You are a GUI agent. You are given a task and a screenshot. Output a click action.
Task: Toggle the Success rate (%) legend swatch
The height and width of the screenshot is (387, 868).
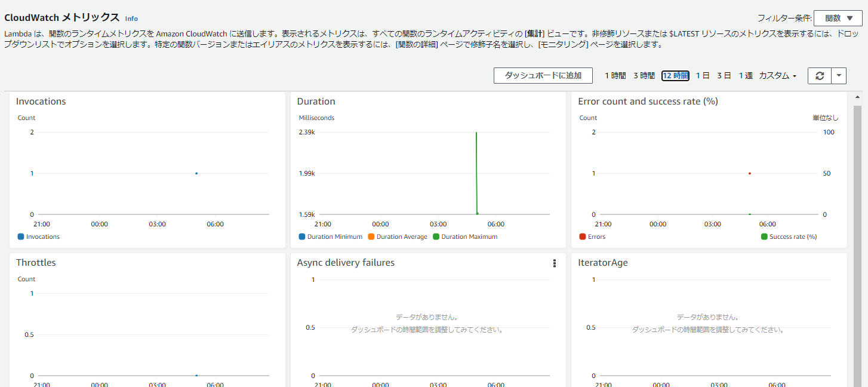(x=764, y=236)
